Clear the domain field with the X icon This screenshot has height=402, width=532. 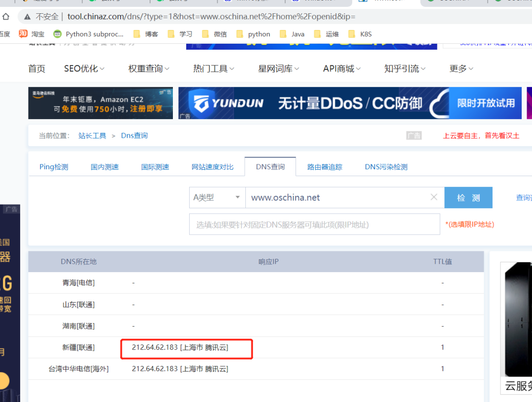pos(433,197)
